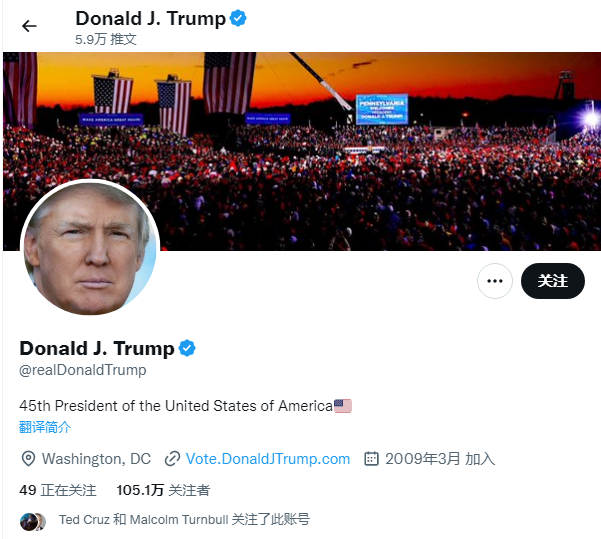This screenshot has height=539, width=601.
Task: Click the blue verified badge beside profile name
Action: [x=187, y=348]
